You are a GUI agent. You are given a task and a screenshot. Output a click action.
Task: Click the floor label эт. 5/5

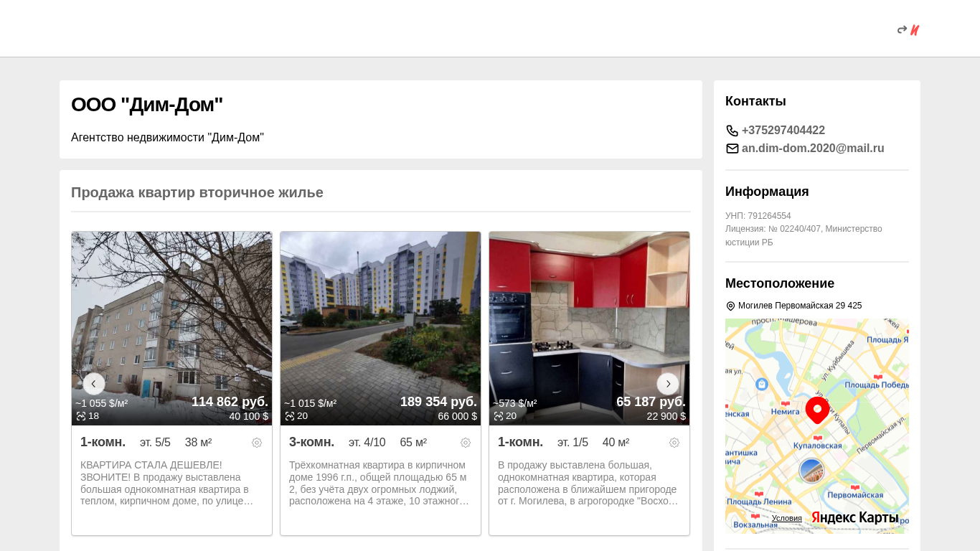click(x=155, y=443)
